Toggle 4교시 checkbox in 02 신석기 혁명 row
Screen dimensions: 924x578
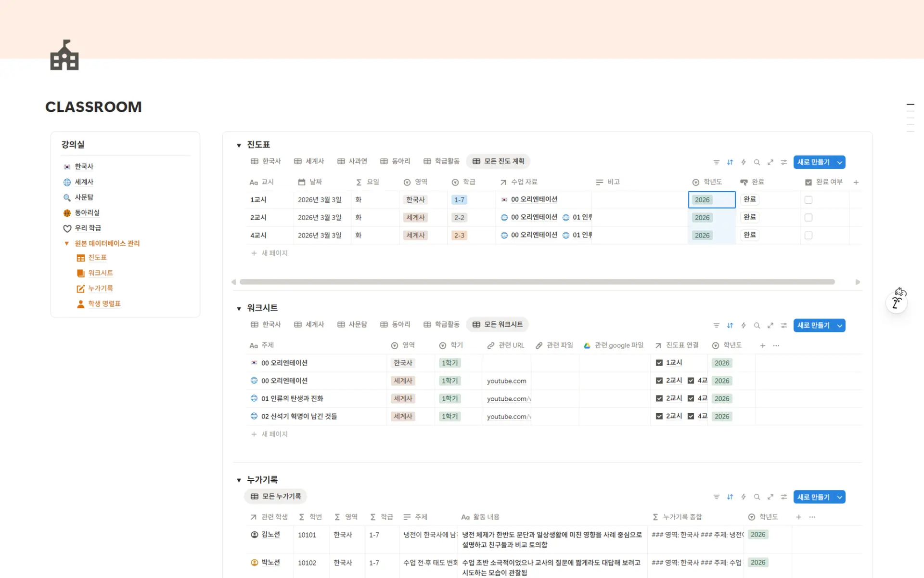(x=691, y=416)
